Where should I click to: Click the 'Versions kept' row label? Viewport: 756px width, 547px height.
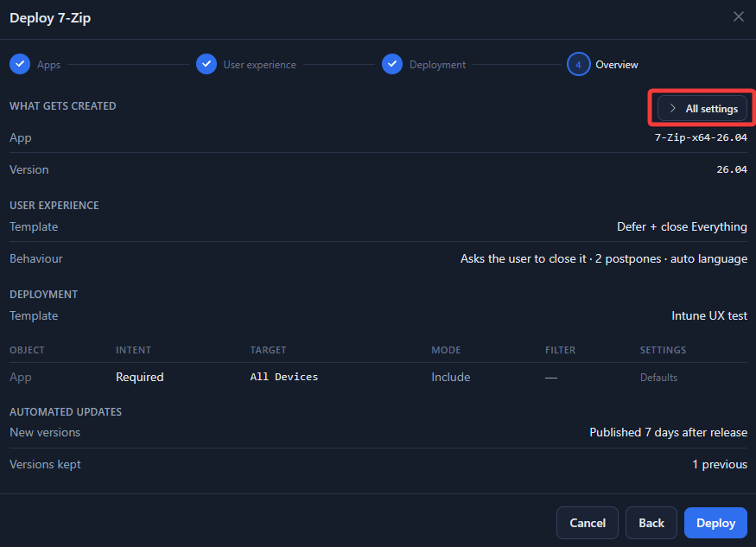point(45,464)
